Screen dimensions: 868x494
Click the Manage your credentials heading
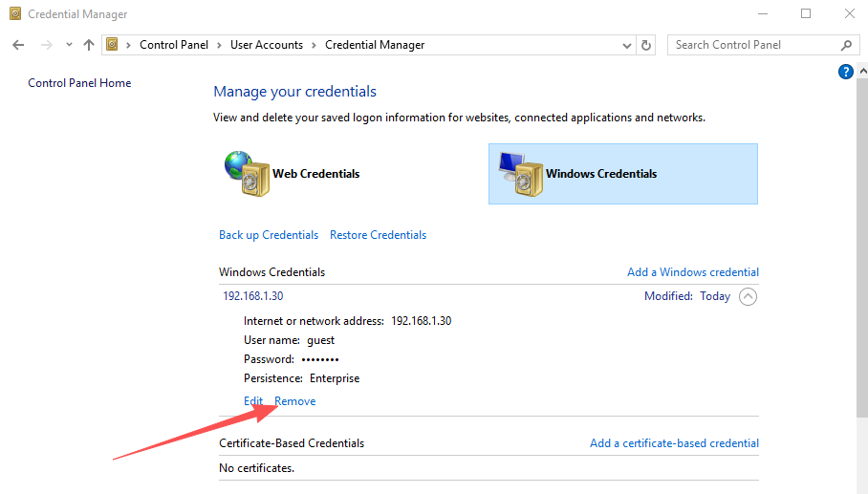pyautogui.click(x=295, y=92)
